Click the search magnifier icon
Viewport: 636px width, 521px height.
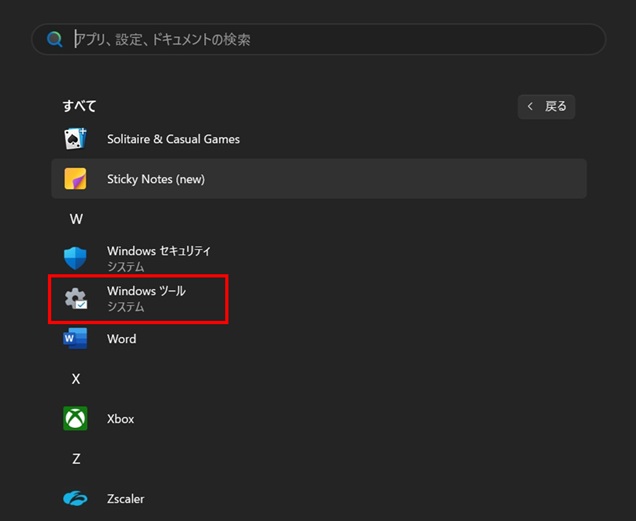53,40
